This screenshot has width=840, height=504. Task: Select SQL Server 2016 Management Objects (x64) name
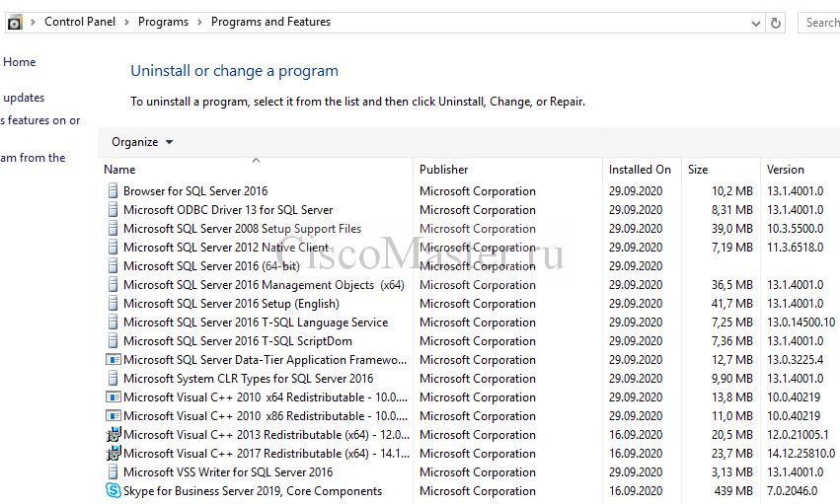(x=265, y=285)
